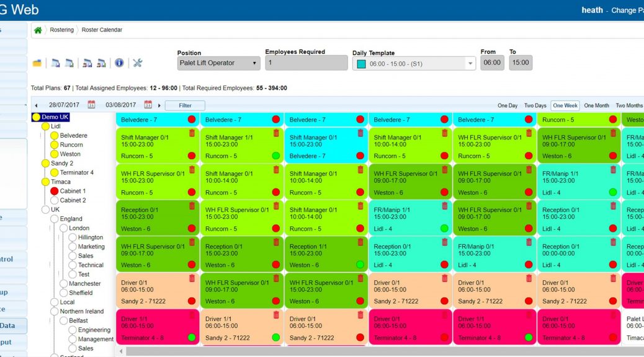Go to previous date range arrow
This screenshot has height=357, width=644.
tap(36, 105)
